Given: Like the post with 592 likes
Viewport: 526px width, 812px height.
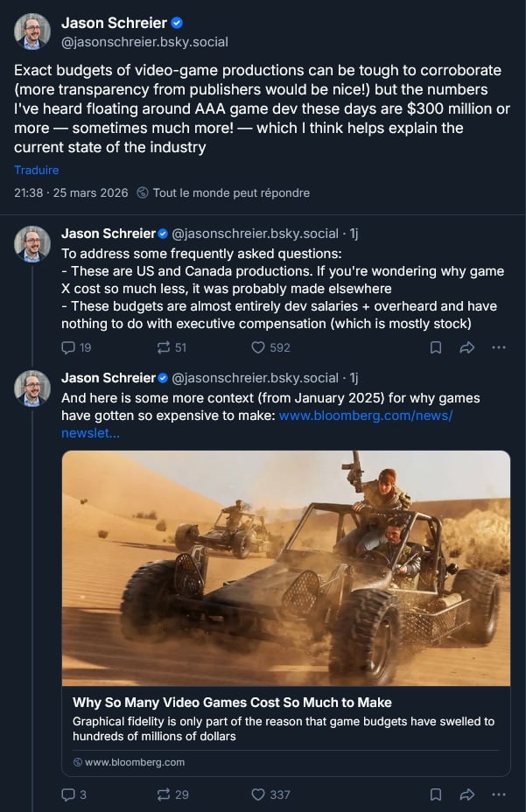Looking at the screenshot, I should [258, 347].
